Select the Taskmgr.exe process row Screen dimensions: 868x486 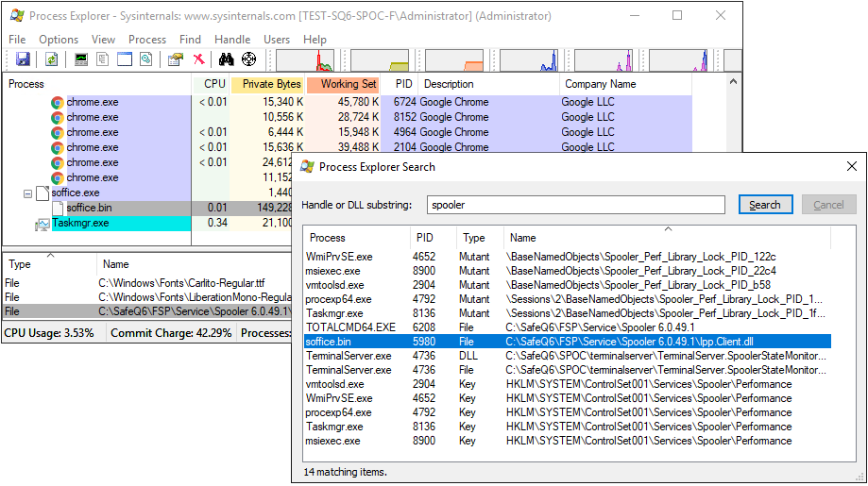click(x=87, y=224)
